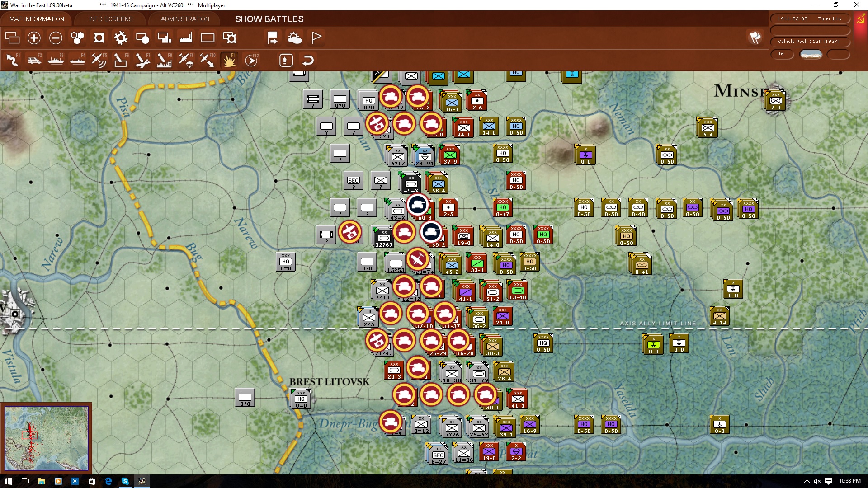The image size is (868, 488).
Task: Select Air transport mode (F9) icon
Action: [x=186, y=60]
